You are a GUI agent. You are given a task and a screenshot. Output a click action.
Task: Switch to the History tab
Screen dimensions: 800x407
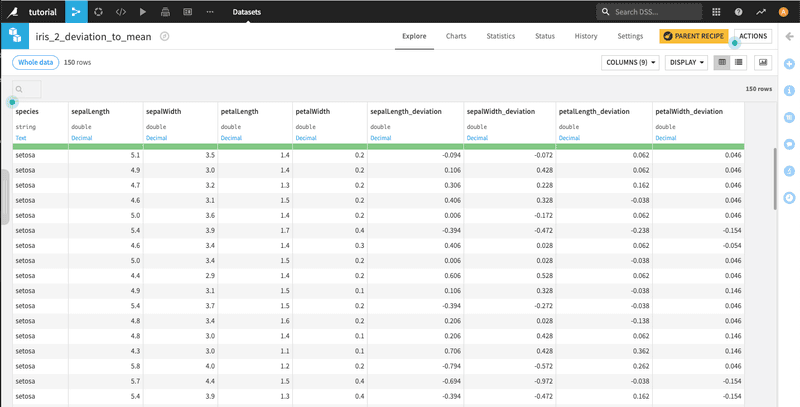[x=586, y=36]
